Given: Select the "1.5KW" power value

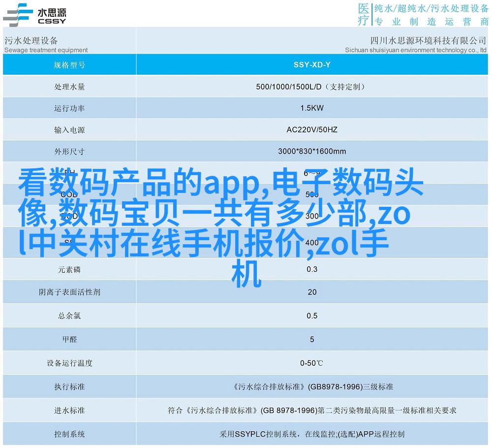Looking at the screenshot, I should point(312,108).
